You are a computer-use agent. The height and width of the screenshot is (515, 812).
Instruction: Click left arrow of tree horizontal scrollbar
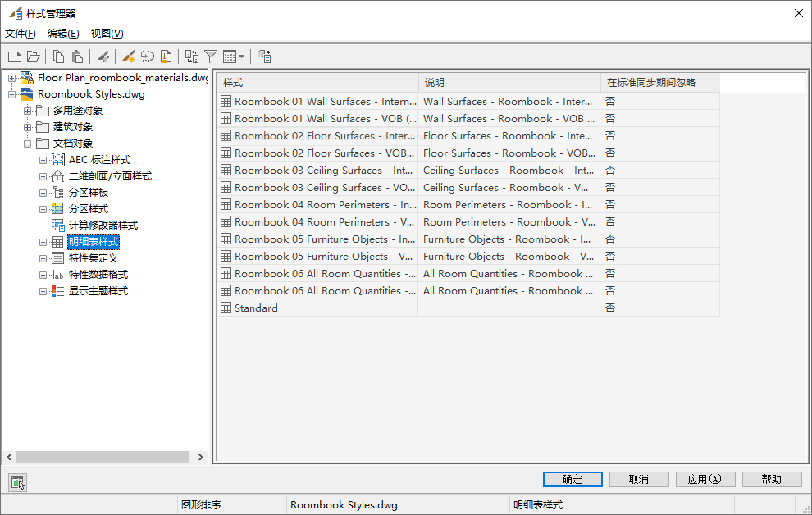pyautogui.click(x=9, y=457)
